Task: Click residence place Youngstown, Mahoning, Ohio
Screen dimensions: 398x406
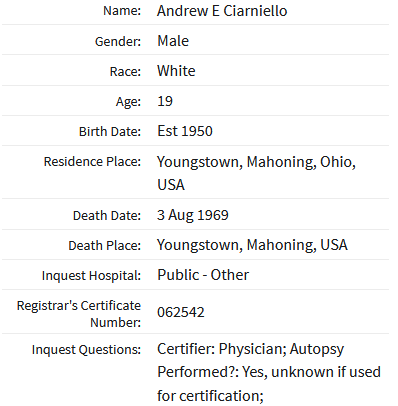Action: click(x=256, y=162)
